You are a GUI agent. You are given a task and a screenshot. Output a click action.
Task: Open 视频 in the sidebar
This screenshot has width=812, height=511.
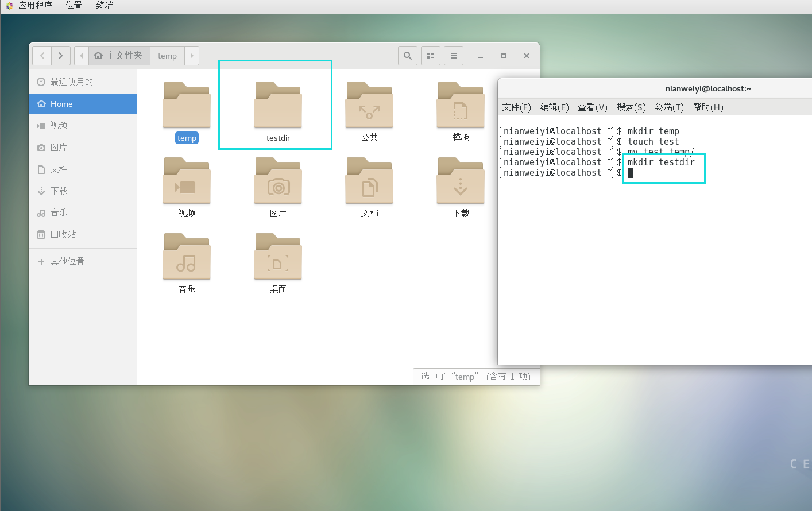83,125
